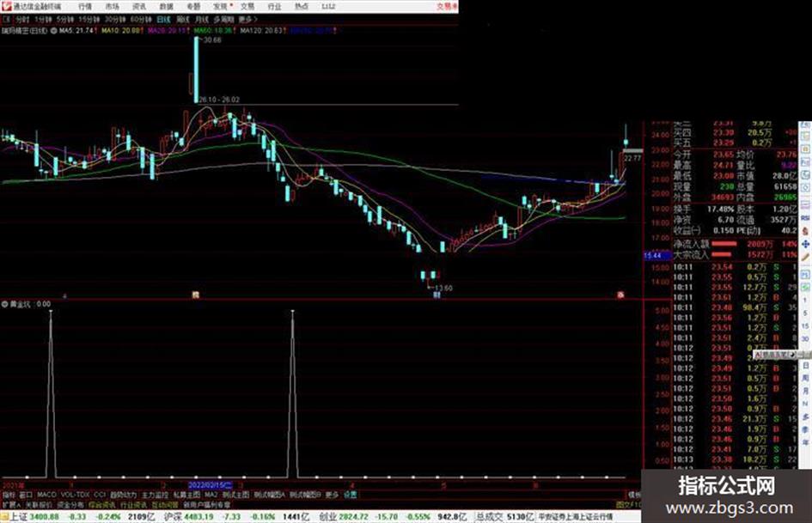Open the 市场 menu
Viewport: 812px width, 523px height.
(112, 6)
